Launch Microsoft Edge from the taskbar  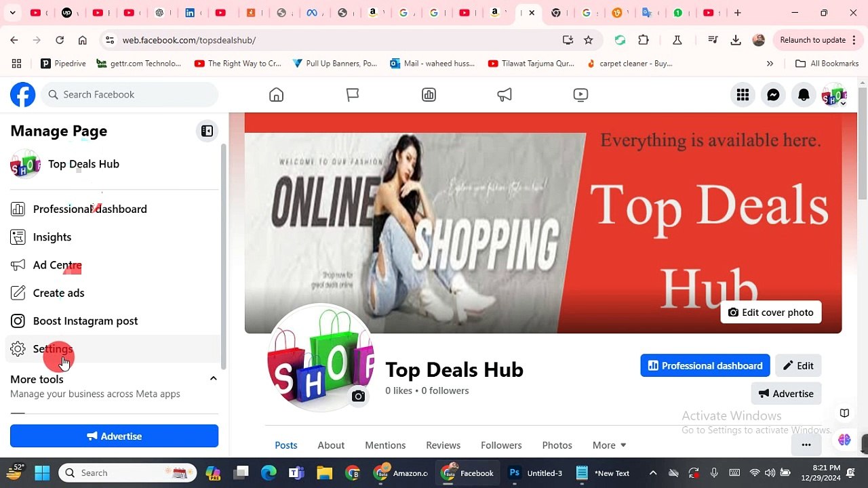coord(269,473)
